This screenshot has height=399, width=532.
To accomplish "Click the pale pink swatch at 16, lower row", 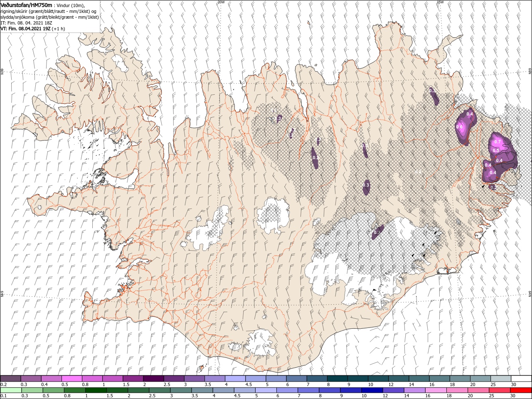I will pos(436,390).
